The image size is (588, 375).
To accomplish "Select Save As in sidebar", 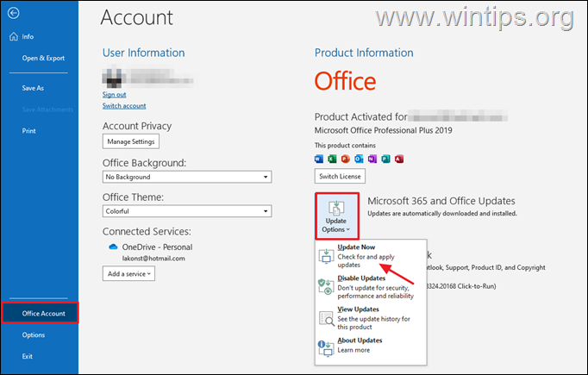I will [x=33, y=88].
